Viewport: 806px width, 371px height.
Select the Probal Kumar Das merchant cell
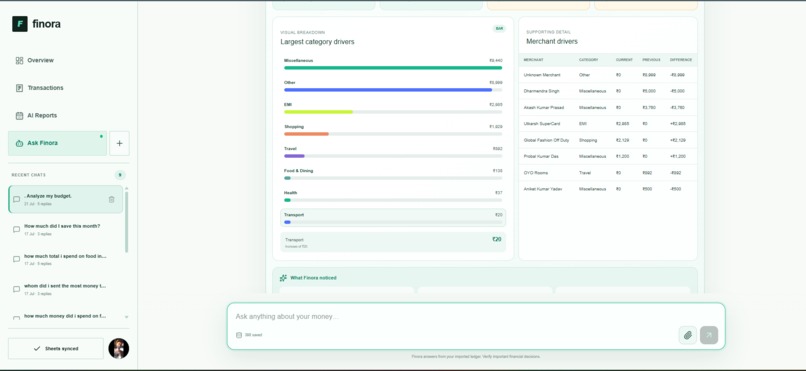541,156
